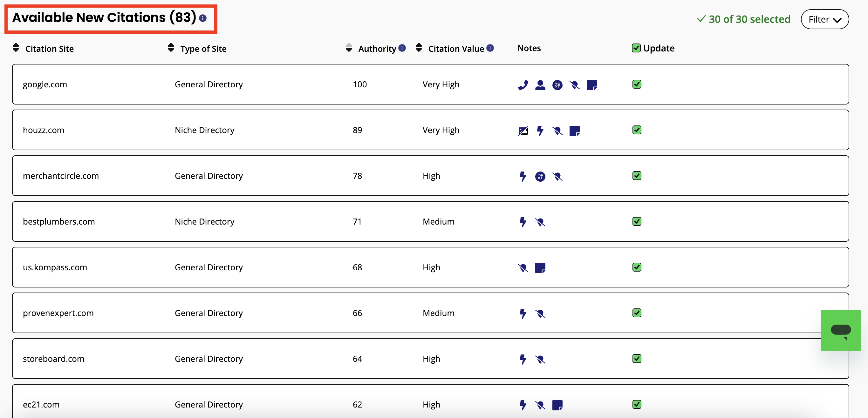Open the sticky note icon in google.com row
This screenshot has width=868, height=418.
coord(592,85)
